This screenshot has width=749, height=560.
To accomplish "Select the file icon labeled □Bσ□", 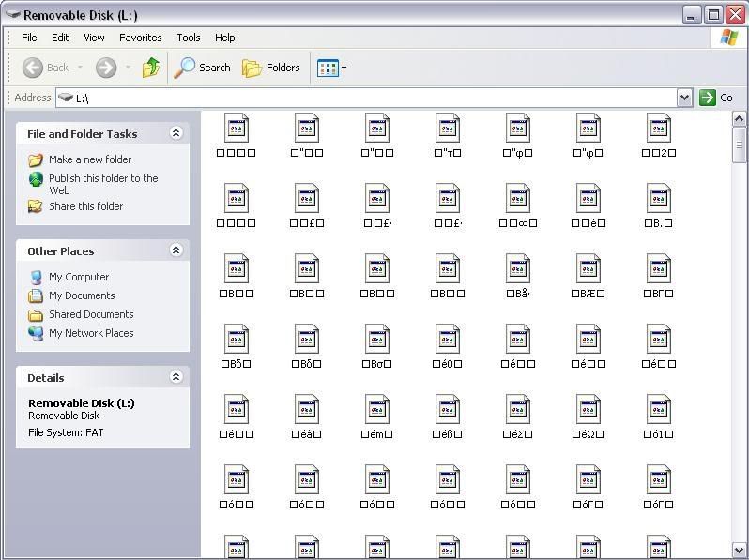I will pyautogui.click(x=377, y=339).
